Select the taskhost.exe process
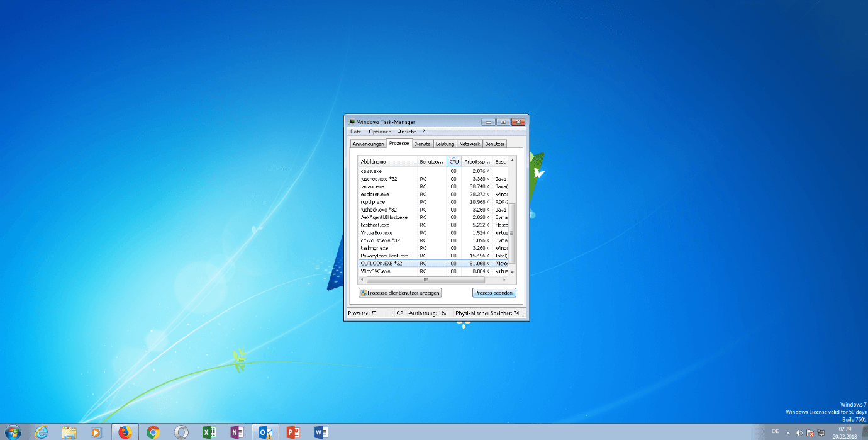 click(433, 225)
